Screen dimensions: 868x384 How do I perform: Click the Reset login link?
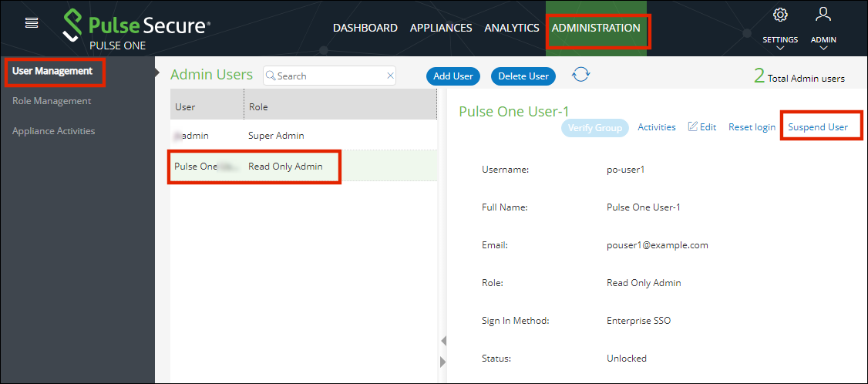coord(752,127)
